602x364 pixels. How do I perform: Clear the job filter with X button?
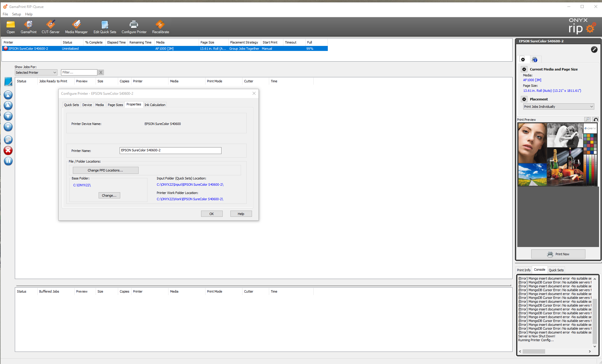point(101,72)
